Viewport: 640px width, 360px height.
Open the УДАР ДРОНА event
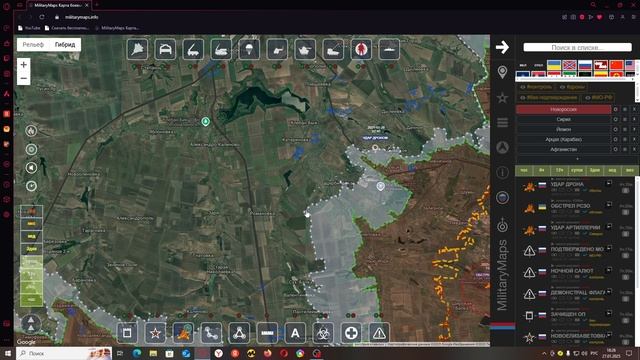567,184
